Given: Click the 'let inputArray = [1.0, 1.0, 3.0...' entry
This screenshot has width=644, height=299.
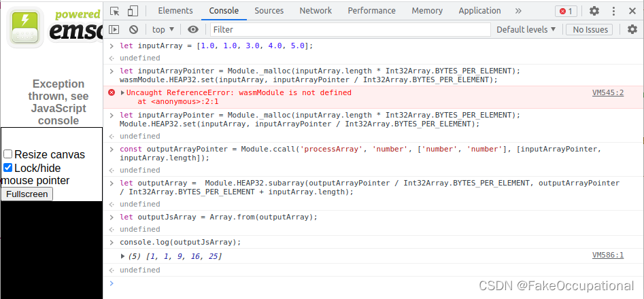Looking at the screenshot, I should 216,46.
